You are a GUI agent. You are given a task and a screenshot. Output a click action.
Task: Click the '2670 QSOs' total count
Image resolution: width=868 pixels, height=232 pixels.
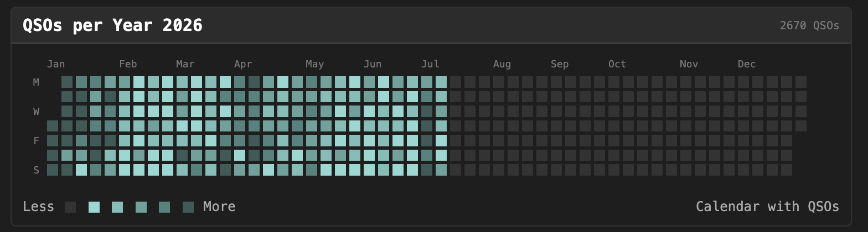(809, 25)
